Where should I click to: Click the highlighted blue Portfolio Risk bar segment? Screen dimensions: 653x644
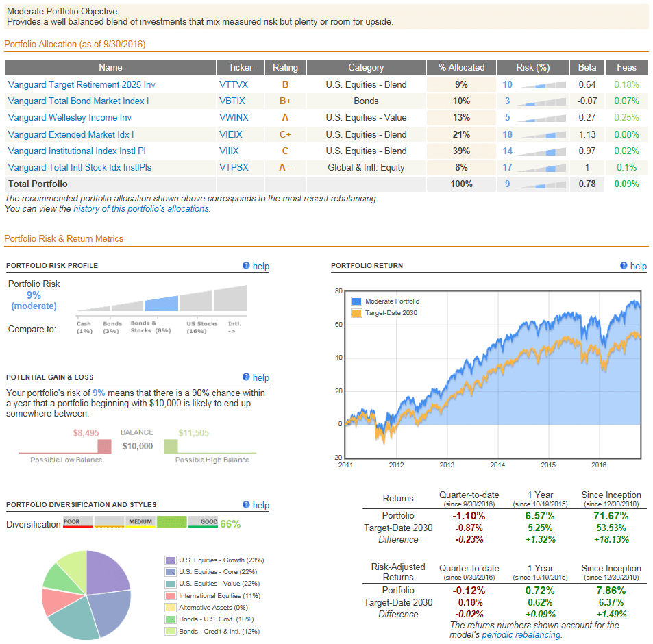(x=161, y=303)
